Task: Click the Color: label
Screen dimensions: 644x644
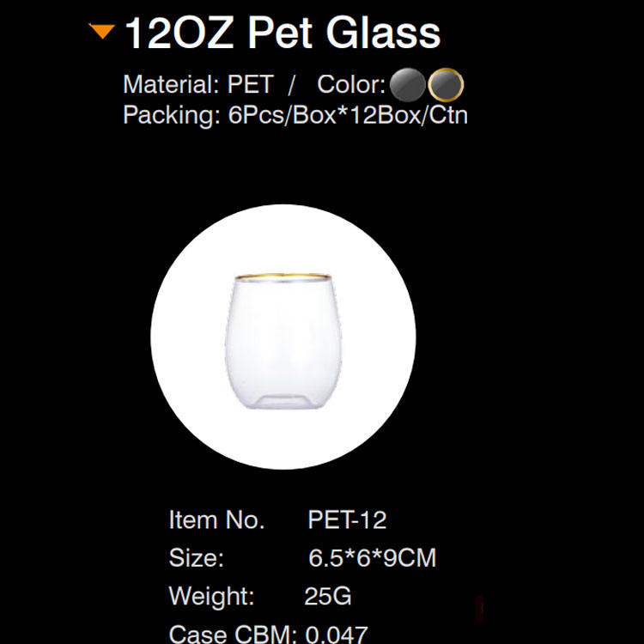Action: point(351,84)
